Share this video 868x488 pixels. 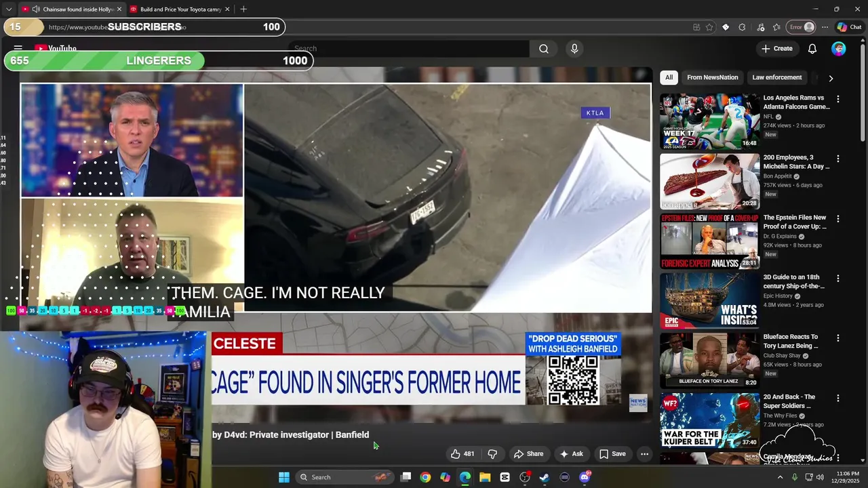click(528, 454)
